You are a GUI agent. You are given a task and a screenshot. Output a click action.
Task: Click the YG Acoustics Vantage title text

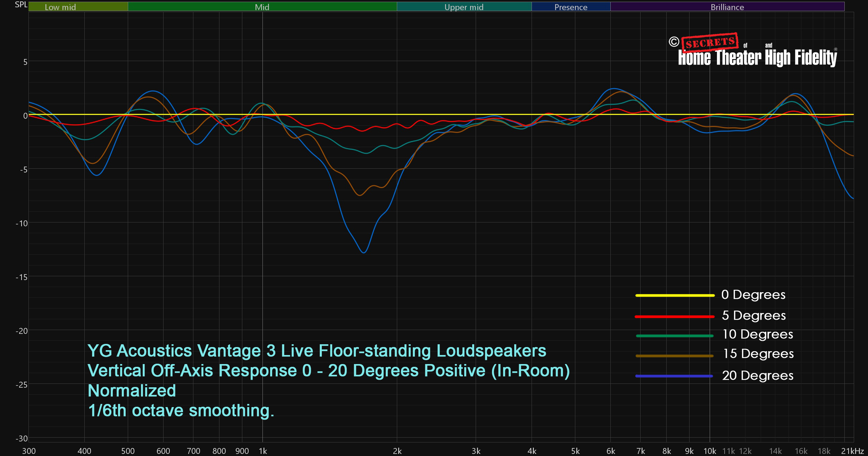click(x=317, y=351)
